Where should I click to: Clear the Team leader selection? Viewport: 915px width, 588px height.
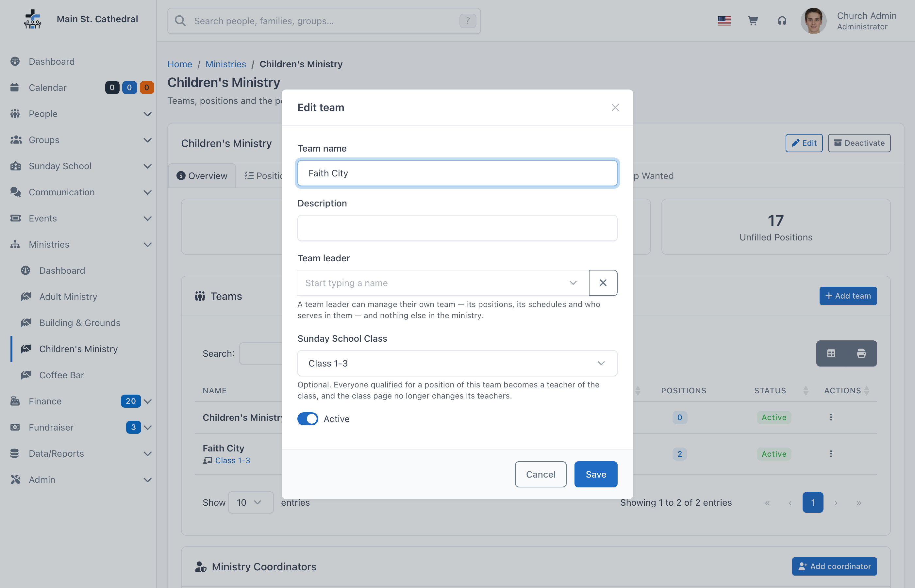pos(603,283)
